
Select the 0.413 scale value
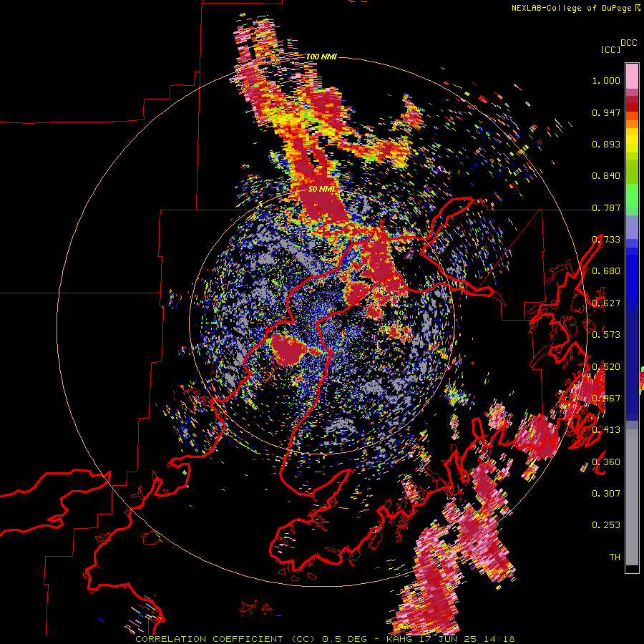pos(606,430)
